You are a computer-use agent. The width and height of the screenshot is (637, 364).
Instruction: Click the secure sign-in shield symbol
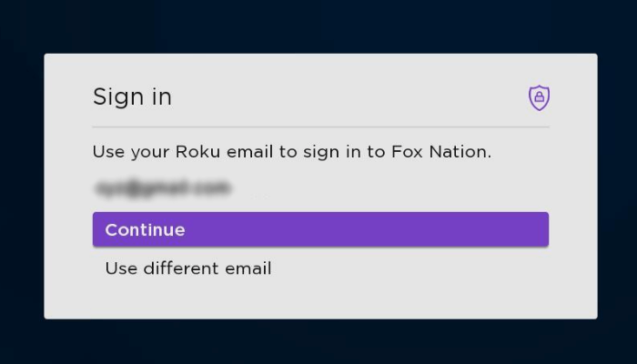540,97
